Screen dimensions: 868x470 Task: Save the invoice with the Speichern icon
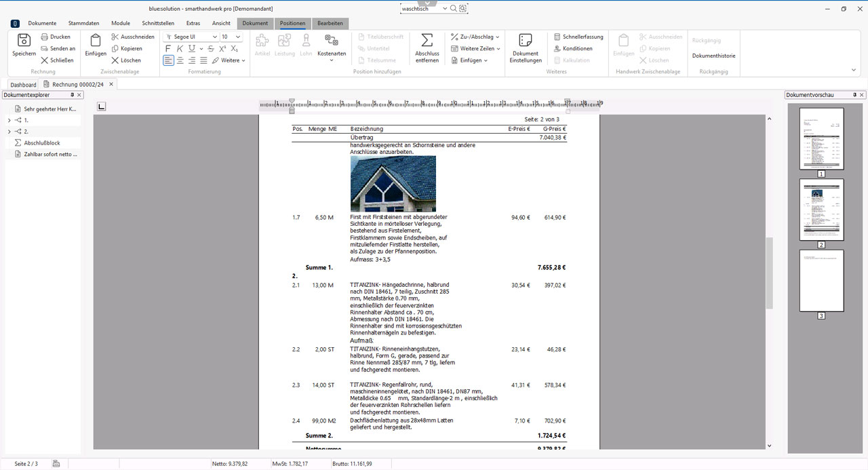click(x=24, y=45)
